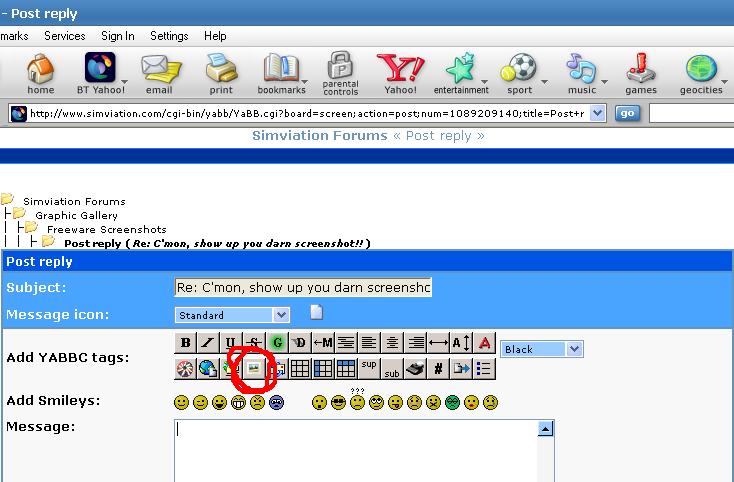Image resolution: width=734 pixels, height=482 pixels.
Task: Expand the address bar URL history dropdown
Action: 597,113
